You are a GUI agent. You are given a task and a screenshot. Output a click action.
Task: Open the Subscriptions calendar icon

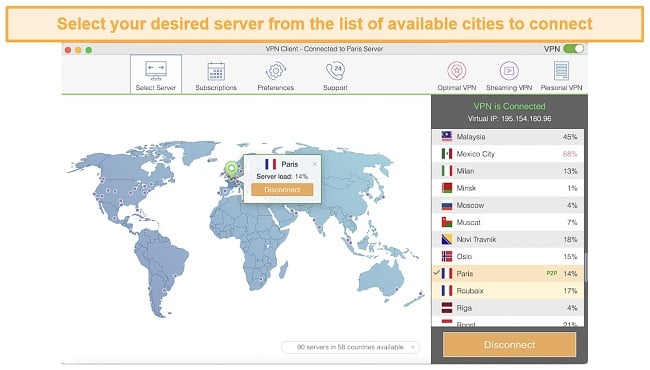[x=216, y=71]
